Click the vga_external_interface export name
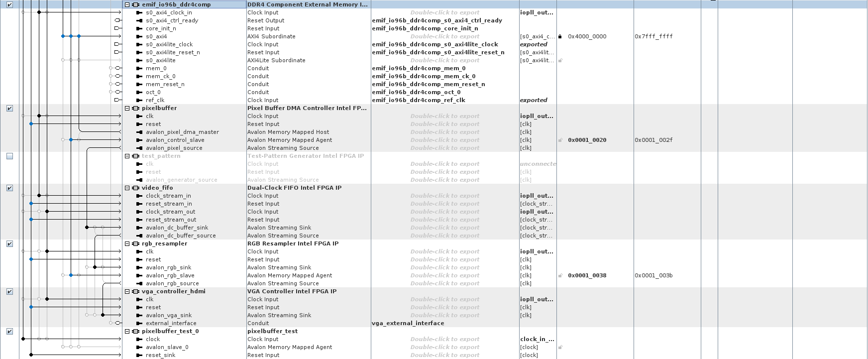The image size is (868, 359). (x=408, y=323)
